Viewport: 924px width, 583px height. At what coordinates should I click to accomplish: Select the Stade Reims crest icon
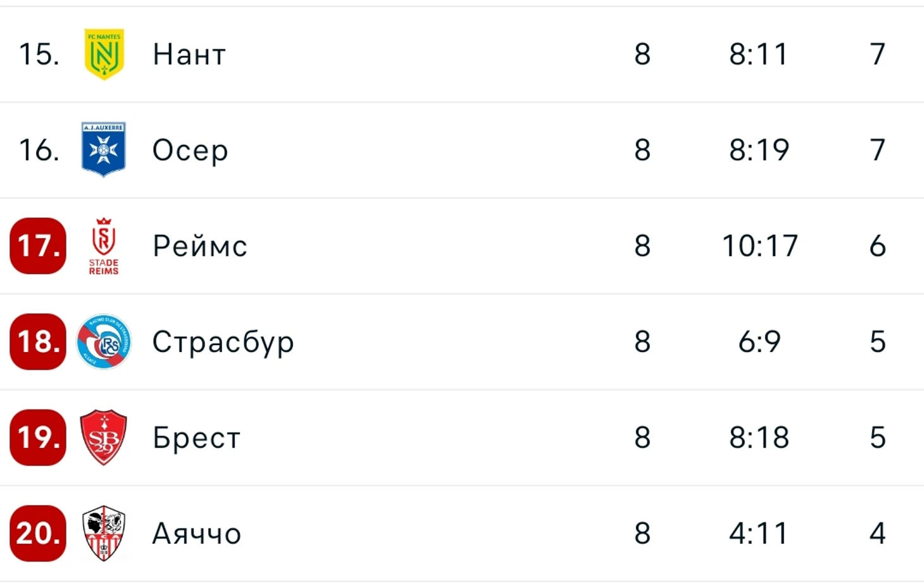(x=104, y=246)
